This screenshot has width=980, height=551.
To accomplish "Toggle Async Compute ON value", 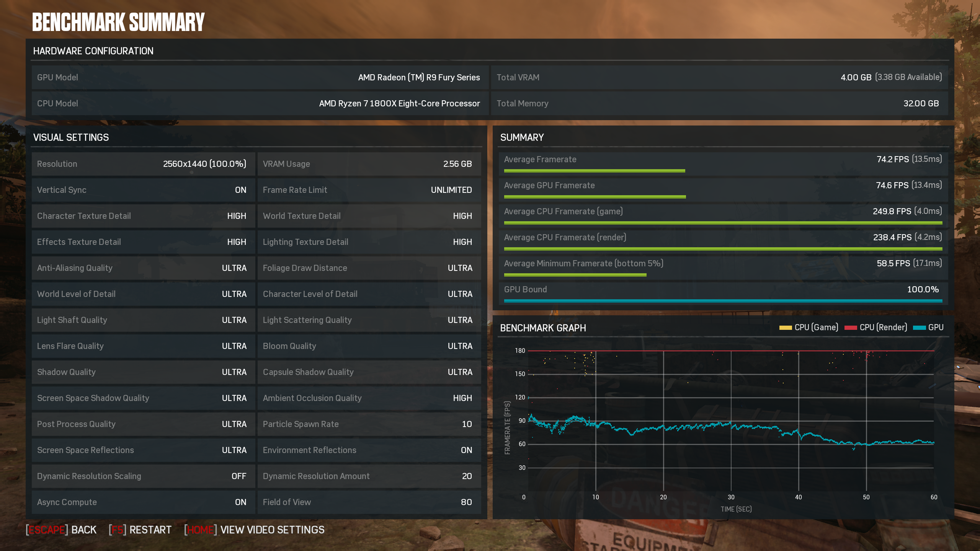I will [x=240, y=502].
